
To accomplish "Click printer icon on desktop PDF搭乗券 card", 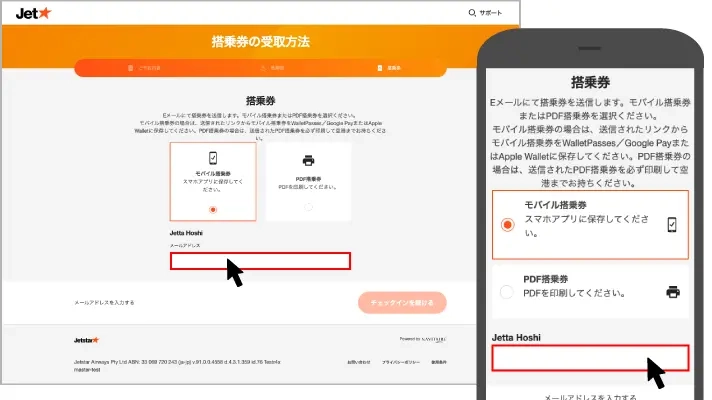I will click(x=308, y=160).
